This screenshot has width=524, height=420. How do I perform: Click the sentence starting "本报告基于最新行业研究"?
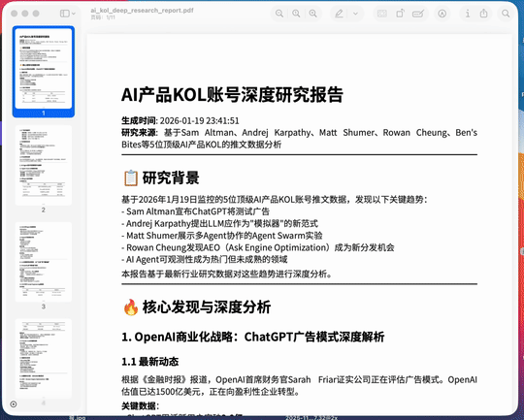click(228, 274)
